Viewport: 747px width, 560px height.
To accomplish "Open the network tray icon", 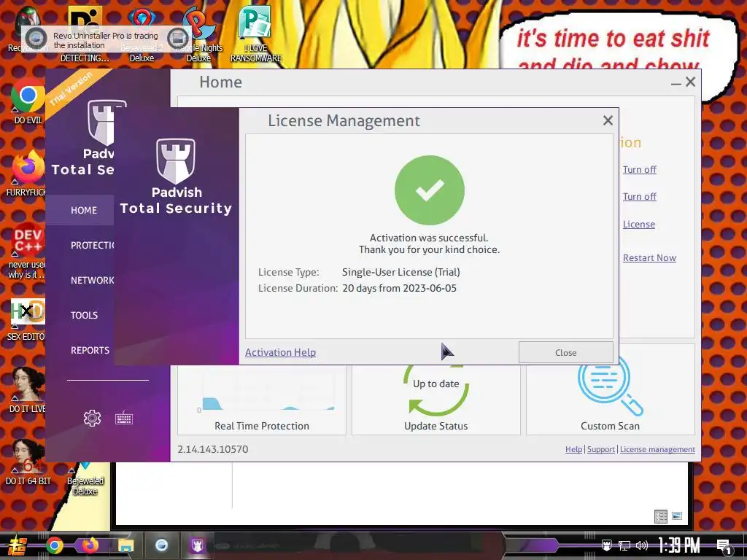I will [624, 545].
